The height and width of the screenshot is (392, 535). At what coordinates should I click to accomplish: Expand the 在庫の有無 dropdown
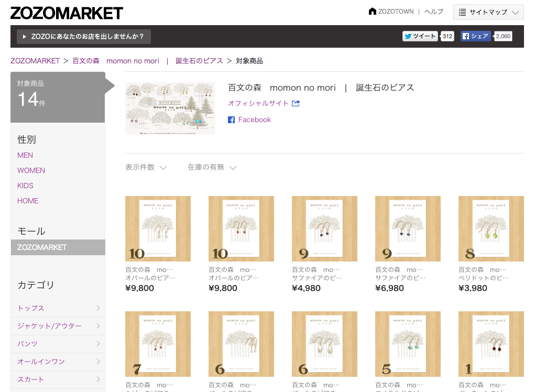tap(212, 167)
